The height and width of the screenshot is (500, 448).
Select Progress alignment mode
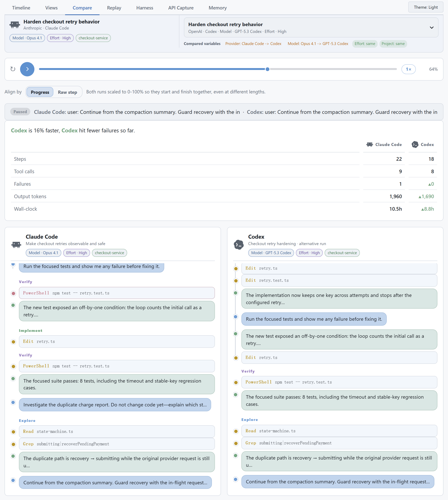[40, 92]
